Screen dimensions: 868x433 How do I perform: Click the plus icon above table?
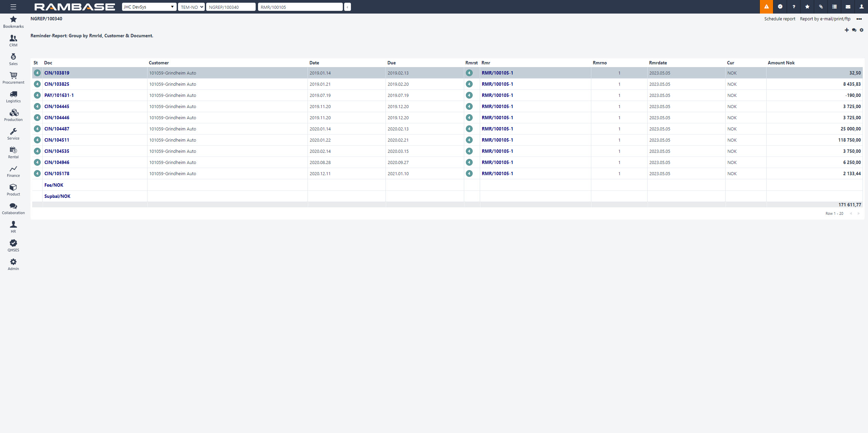[x=847, y=30]
